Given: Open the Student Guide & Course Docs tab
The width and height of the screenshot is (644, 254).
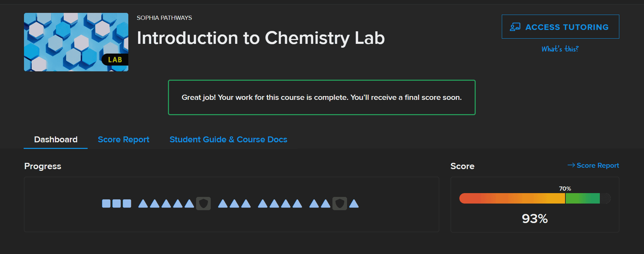Looking at the screenshot, I should (228, 139).
